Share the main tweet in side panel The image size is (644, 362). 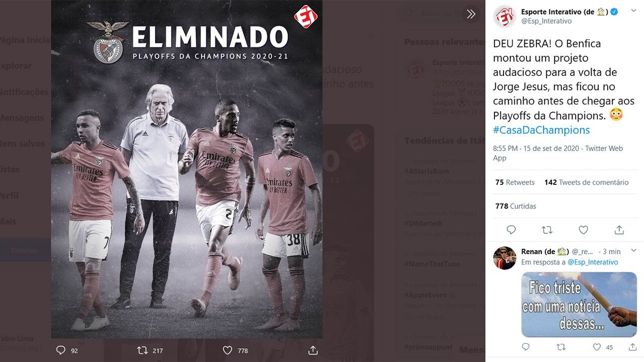(619, 230)
